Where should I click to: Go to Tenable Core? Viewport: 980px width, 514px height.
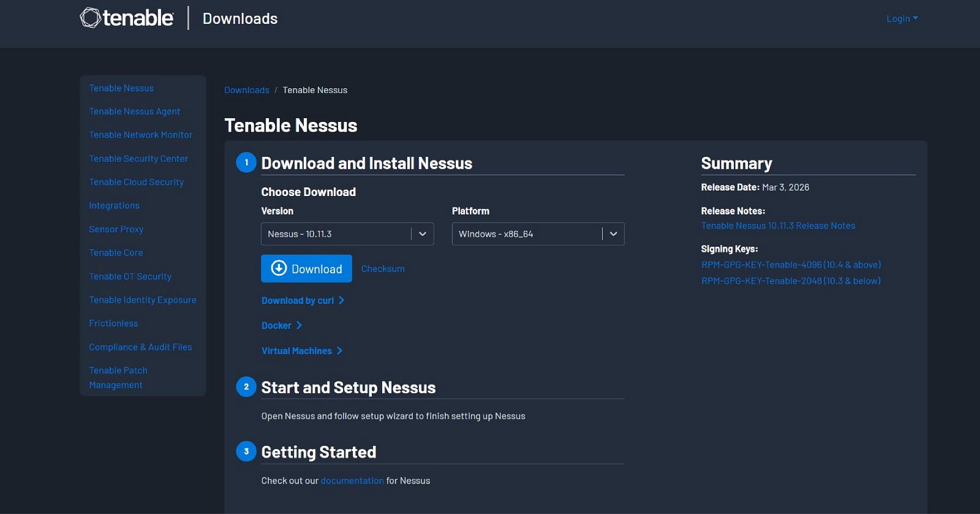pyautogui.click(x=116, y=252)
